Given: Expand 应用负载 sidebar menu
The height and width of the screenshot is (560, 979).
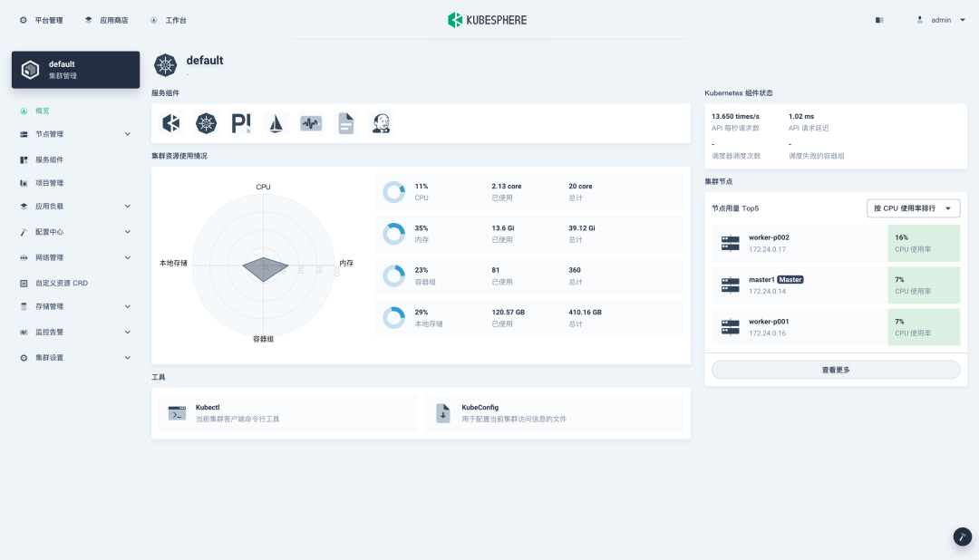Looking at the screenshot, I should point(128,206).
